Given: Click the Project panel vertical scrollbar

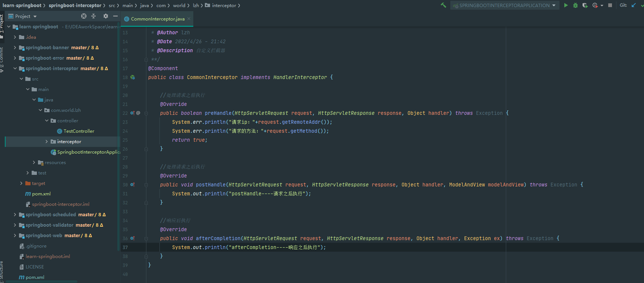Looking at the screenshot, I should click(118, 136).
